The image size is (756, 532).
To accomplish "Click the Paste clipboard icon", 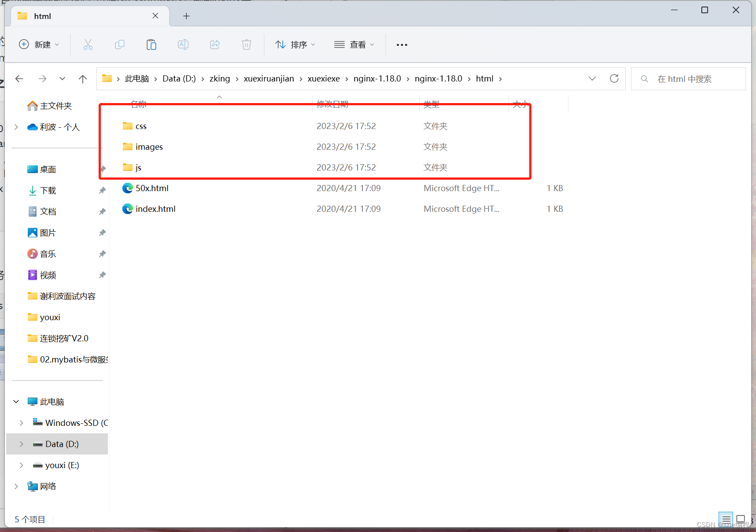I will point(151,44).
